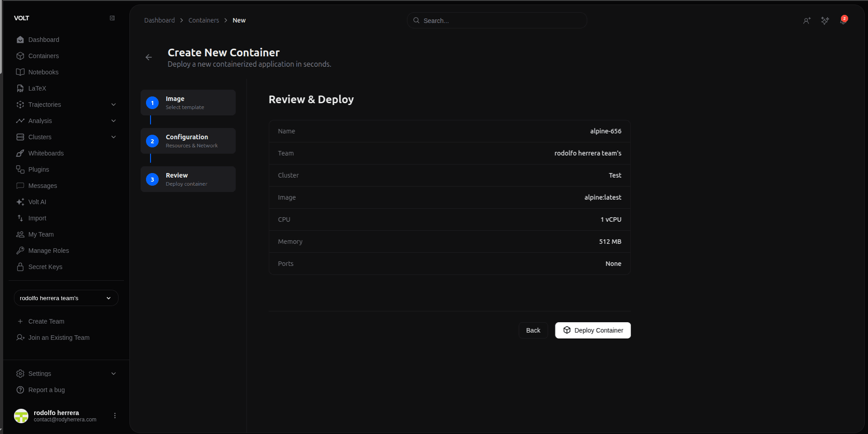The width and height of the screenshot is (868, 434).
Task: Open the Notebooks section
Action: click(x=43, y=72)
